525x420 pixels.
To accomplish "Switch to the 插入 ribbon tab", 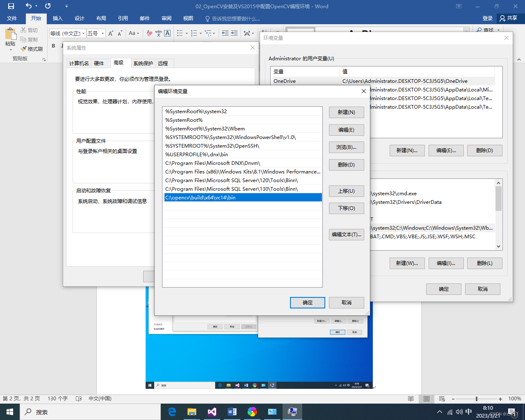I will 57,18.
